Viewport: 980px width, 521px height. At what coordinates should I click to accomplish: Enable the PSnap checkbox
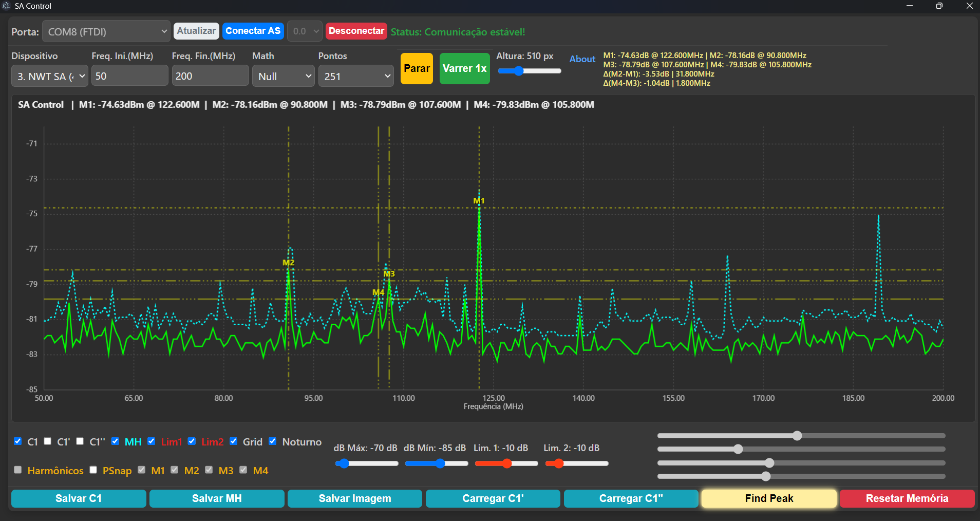click(93, 470)
